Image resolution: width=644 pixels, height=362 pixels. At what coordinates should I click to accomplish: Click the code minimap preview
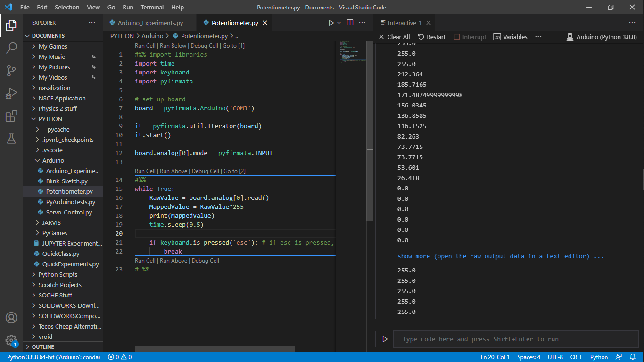[x=352, y=52]
